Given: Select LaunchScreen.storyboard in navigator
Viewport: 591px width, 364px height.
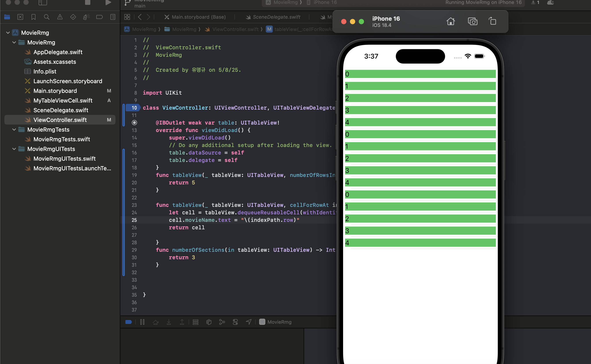Looking at the screenshot, I should pyautogui.click(x=68, y=81).
